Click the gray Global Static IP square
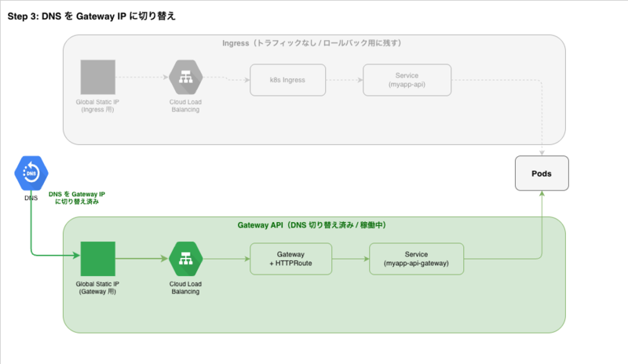This screenshot has width=628, height=364. 97,77
